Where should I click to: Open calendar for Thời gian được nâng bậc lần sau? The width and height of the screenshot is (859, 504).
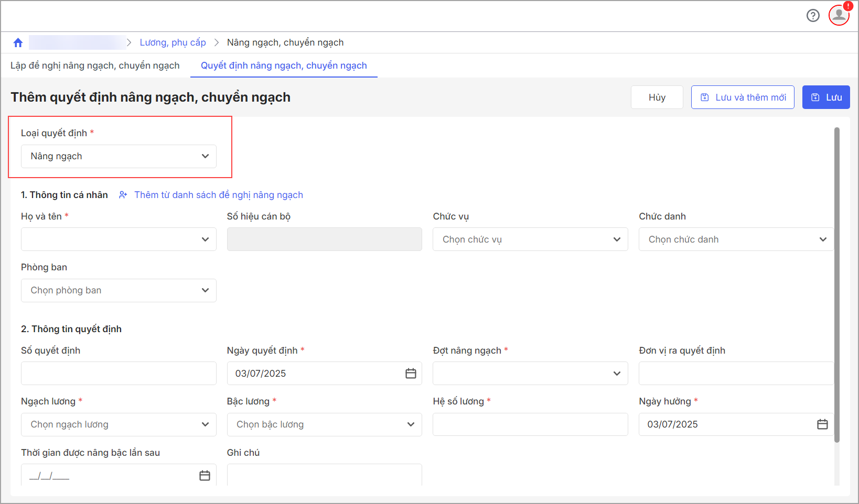pyautogui.click(x=205, y=475)
